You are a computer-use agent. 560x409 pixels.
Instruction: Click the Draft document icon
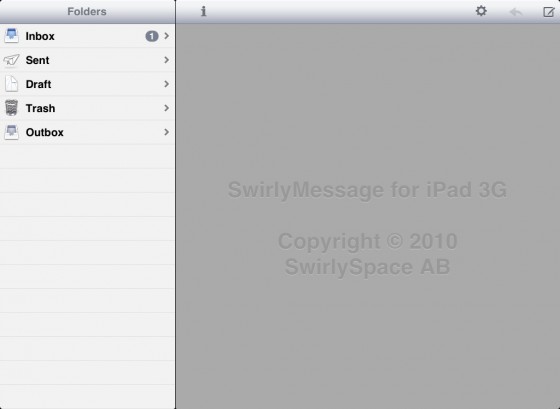pos(11,84)
